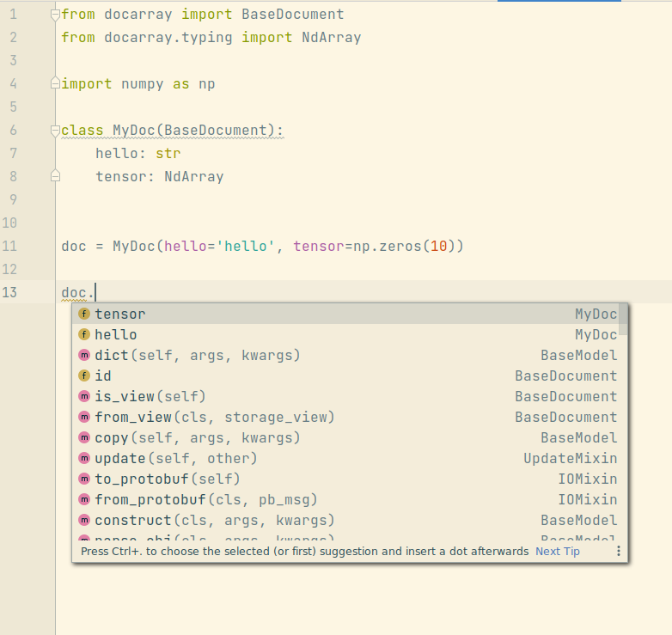Click the method icon beside from_view
The width and height of the screenshot is (672, 635).
click(84, 417)
